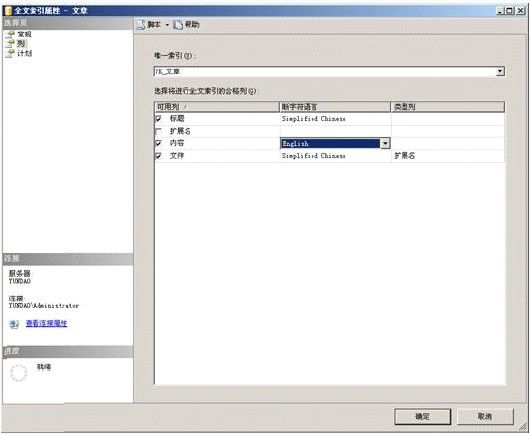Click the 断字符语言 column header
Image resolution: width=530 pixels, height=434 pixels.
pos(335,107)
